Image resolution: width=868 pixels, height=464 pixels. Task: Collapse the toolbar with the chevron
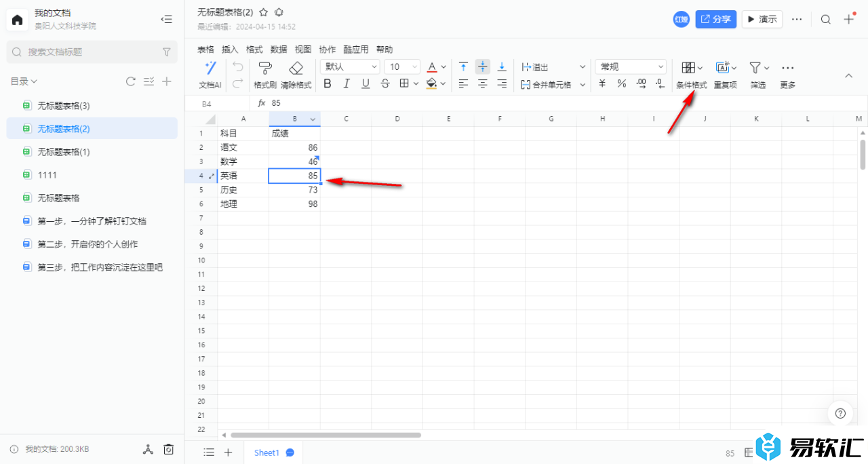tap(848, 76)
